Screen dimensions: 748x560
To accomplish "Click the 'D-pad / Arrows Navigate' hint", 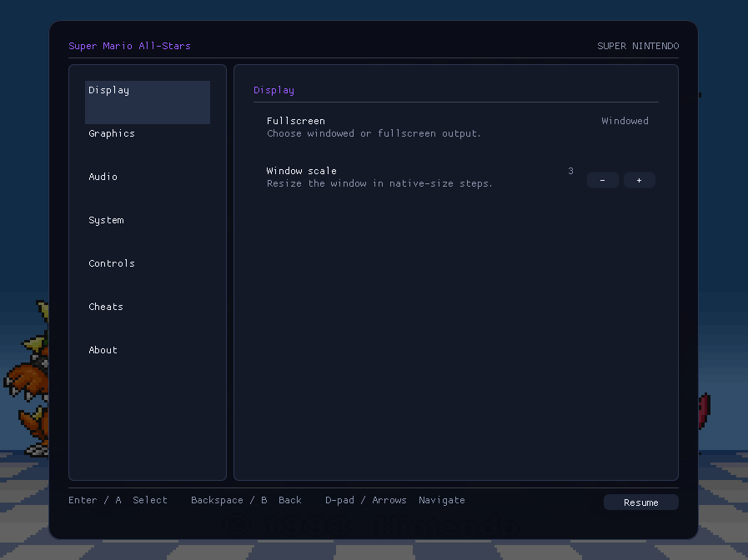I will [x=395, y=500].
